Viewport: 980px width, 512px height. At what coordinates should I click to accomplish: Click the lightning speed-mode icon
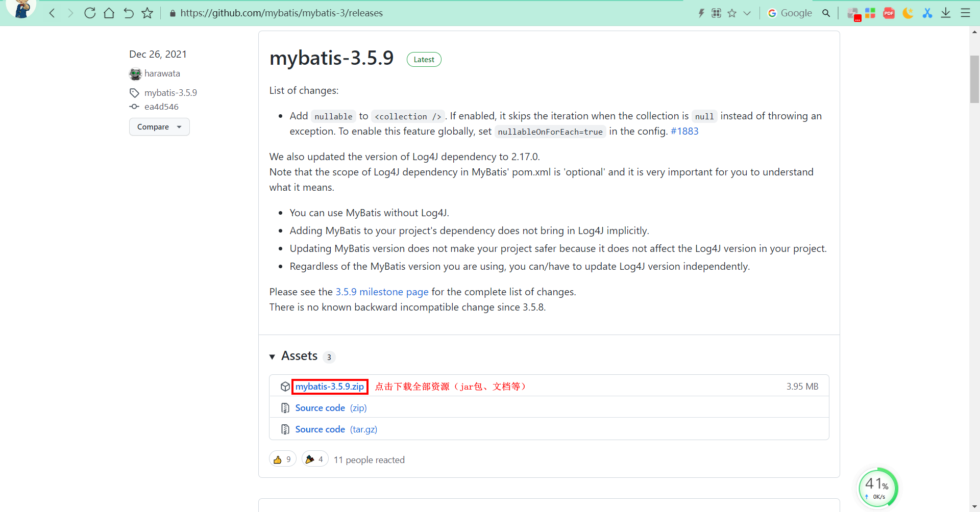701,13
